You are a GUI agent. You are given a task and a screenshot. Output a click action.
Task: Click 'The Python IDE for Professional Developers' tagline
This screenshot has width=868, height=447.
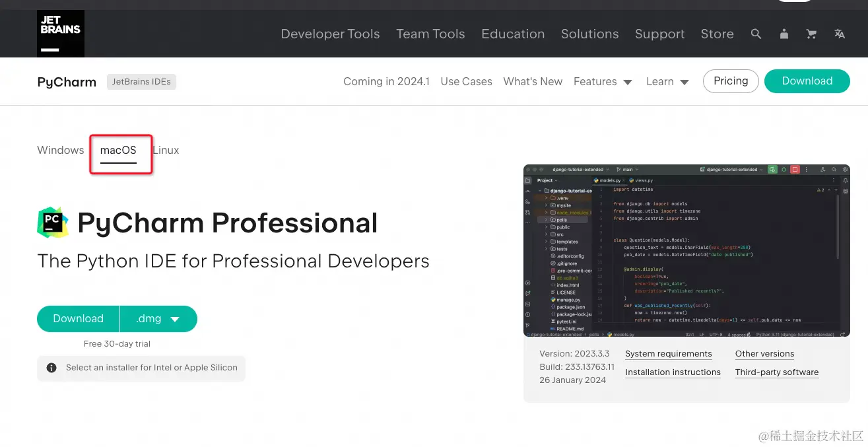[x=233, y=261]
